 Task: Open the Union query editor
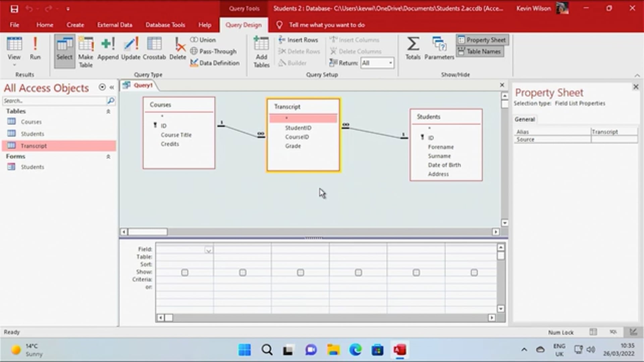click(x=203, y=40)
